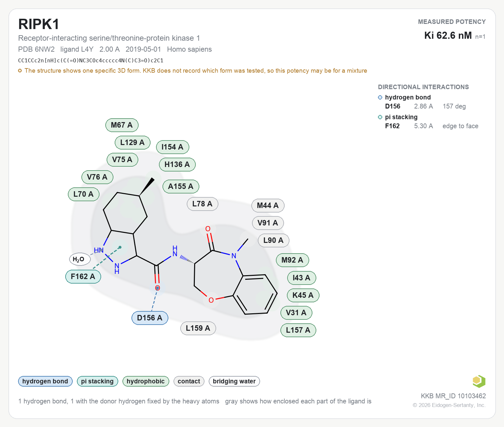This screenshot has width=504, height=427.
Task: Click the F162 row in Directional Interactions
Action: coord(432,126)
